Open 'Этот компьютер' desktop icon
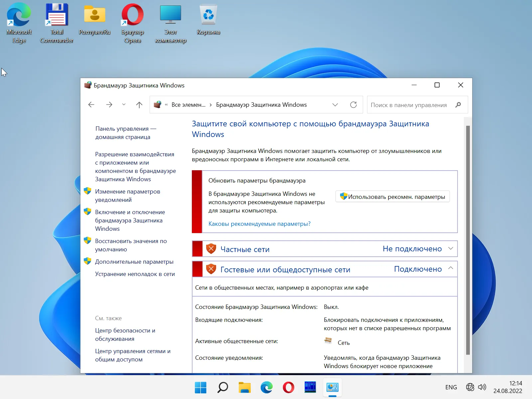Image resolution: width=532 pixels, height=399 pixels. (171, 23)
